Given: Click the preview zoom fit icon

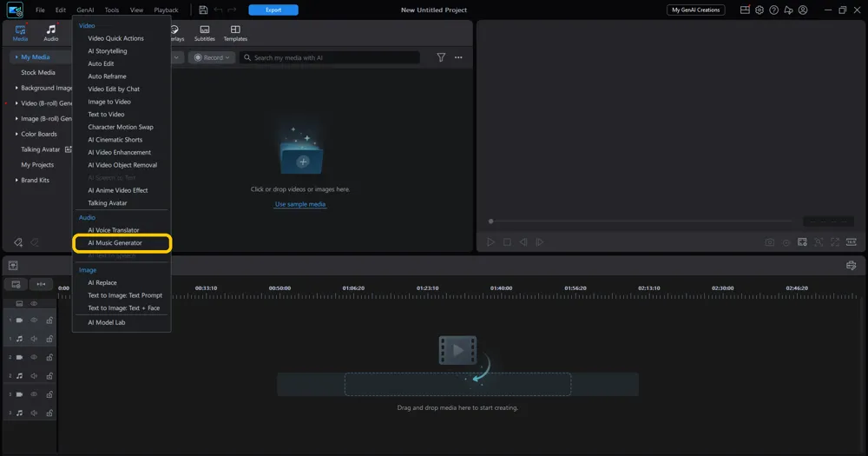Looking at the screenshot, I should 819,242.
